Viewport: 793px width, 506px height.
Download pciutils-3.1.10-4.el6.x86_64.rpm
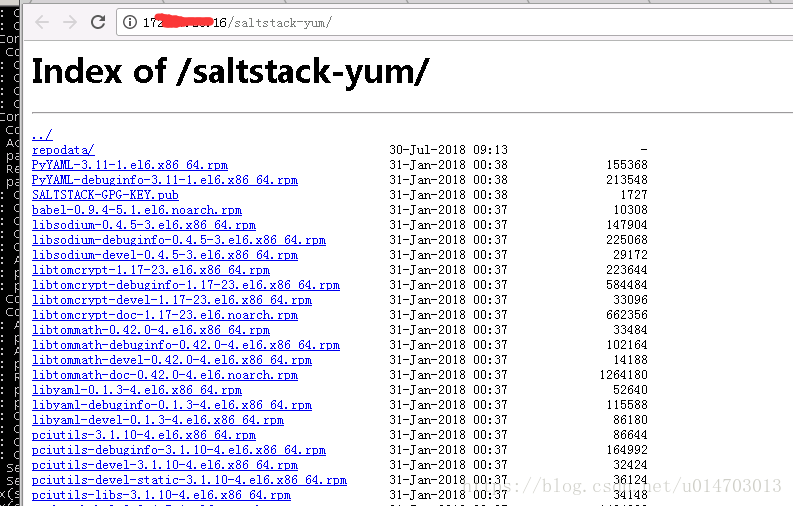pyautogui.click(x=144, y=435)
